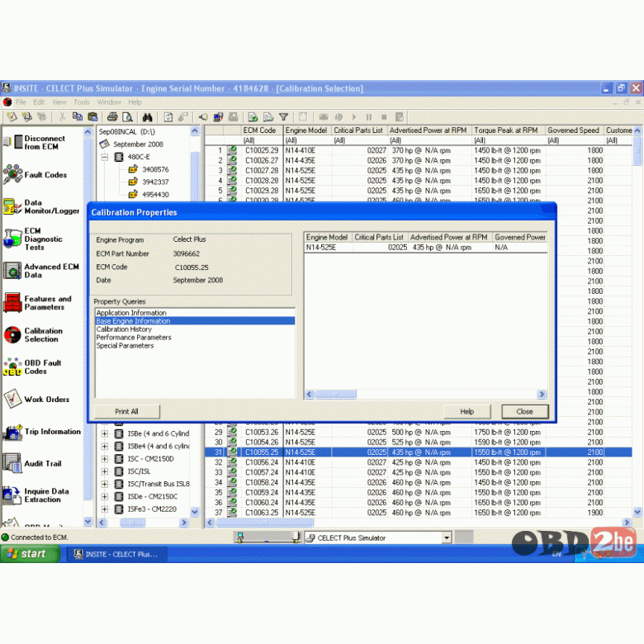Screen dimensions: 644x644
Task: Open the File menu
Action: click(x=21, y=102)
